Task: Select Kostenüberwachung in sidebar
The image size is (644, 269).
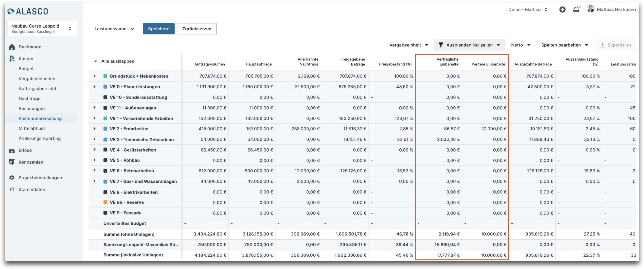Action: click(x=40, y=118)
